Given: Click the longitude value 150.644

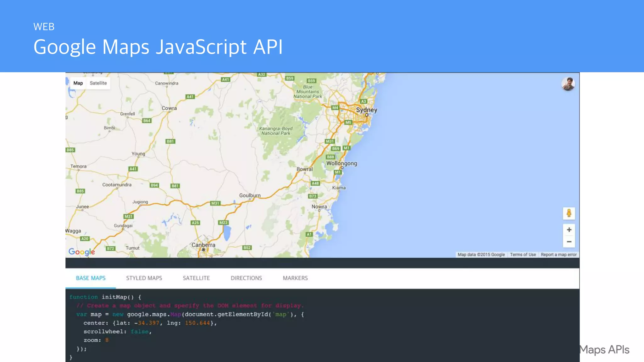Looking at the screenshot, I should click(x=197, y=323).
